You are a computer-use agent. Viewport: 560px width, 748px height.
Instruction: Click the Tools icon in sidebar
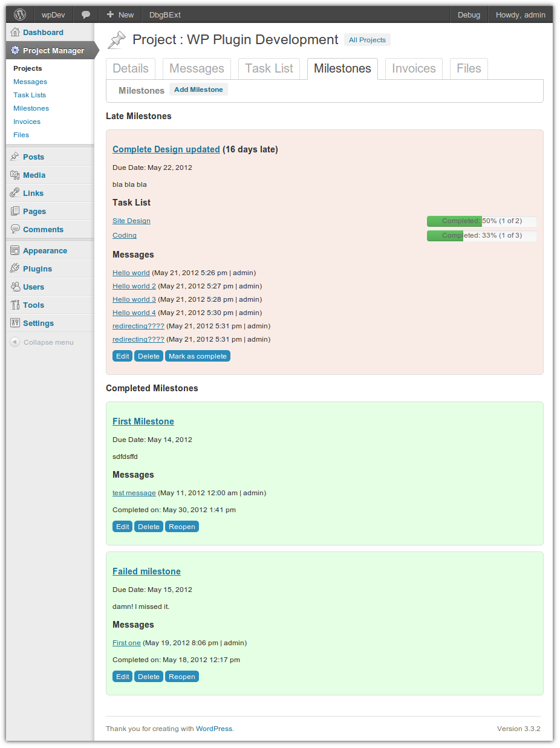pyautogui.click(x=15, y=305)
